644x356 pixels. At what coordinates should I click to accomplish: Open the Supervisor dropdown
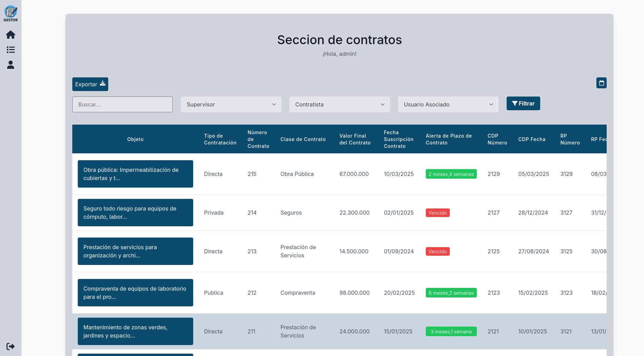pos(231,104)
